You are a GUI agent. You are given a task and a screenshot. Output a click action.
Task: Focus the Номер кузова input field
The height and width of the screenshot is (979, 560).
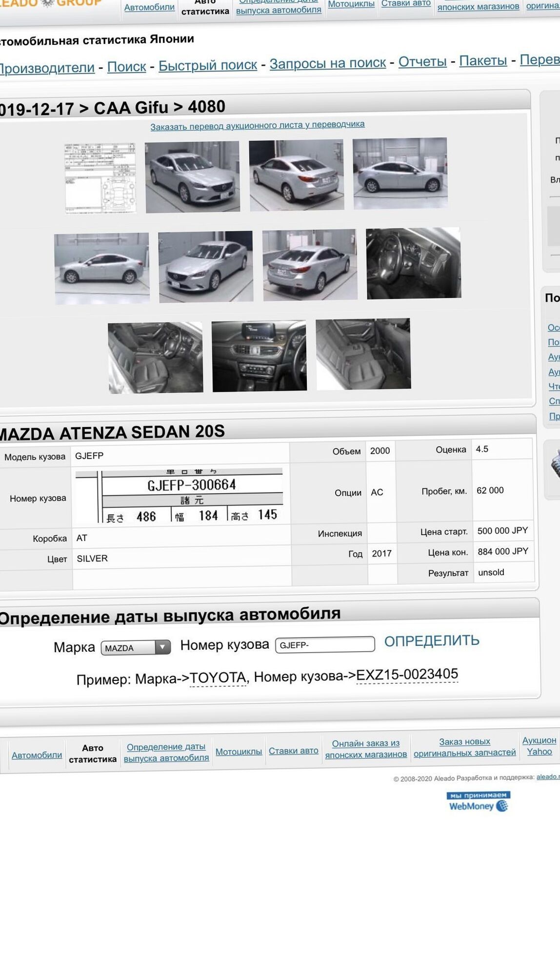tap(325, 644)
